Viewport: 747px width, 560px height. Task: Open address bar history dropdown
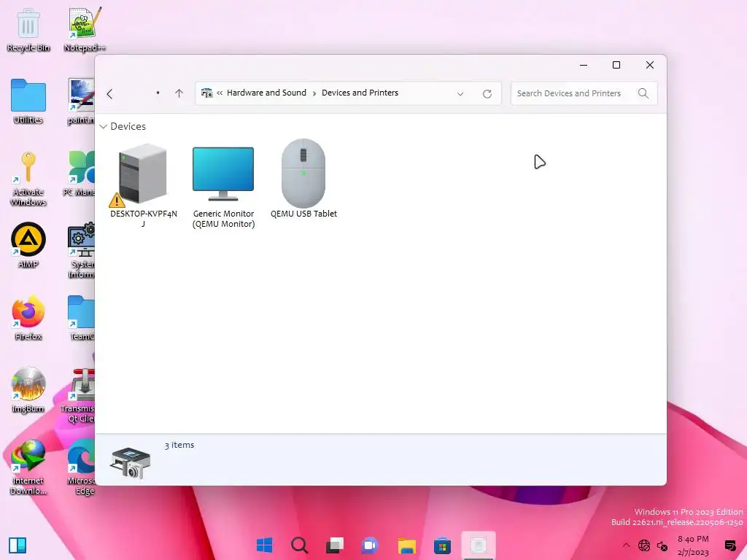pos(460,94)
